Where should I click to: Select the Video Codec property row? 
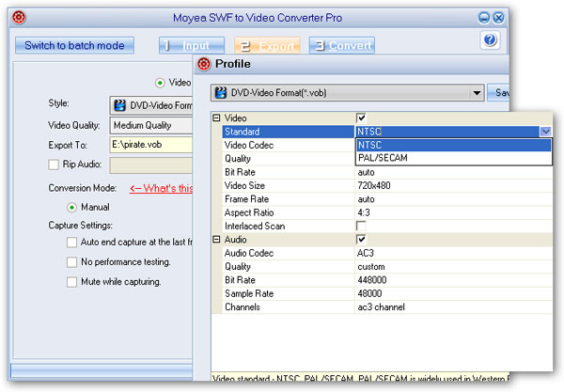point(289,145)
